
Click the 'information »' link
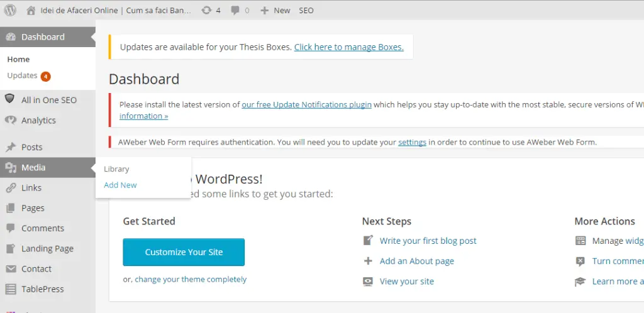(144, 116)
